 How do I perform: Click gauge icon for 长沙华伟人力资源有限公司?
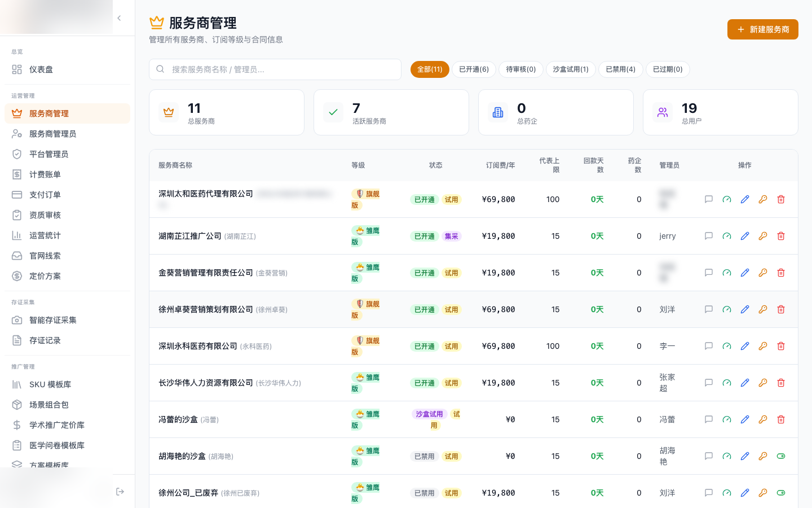pos(727,383)
